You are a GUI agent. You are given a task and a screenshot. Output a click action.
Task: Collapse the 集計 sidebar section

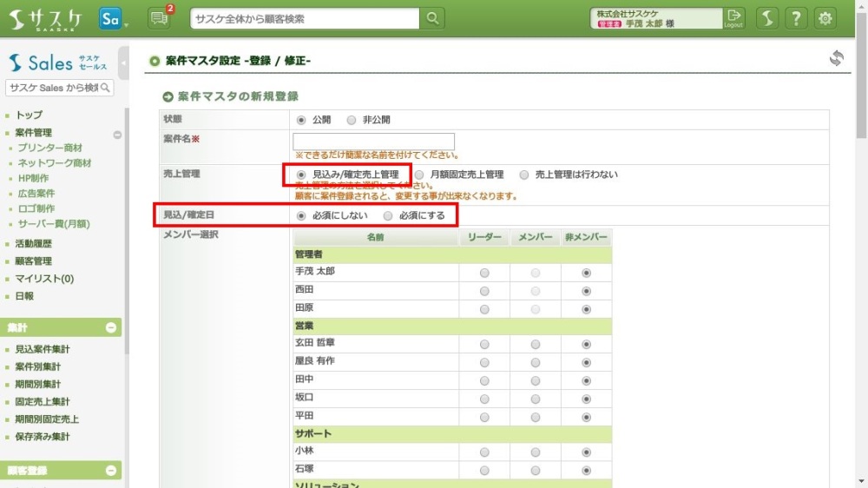click(111, 327)
